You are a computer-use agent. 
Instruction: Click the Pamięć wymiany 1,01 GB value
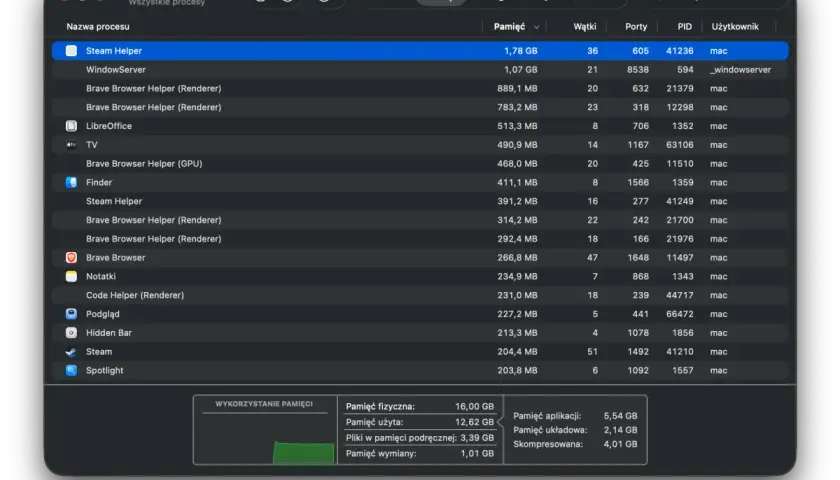coord(477,453)
